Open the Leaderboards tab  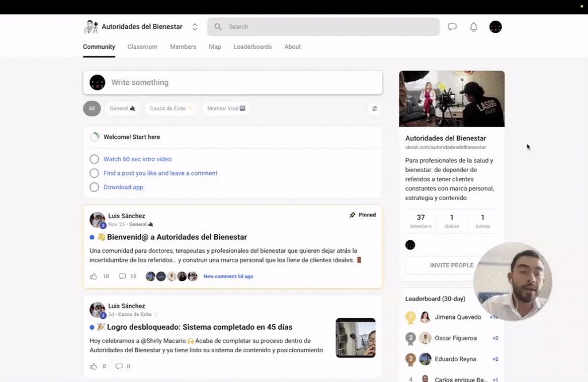252,46
